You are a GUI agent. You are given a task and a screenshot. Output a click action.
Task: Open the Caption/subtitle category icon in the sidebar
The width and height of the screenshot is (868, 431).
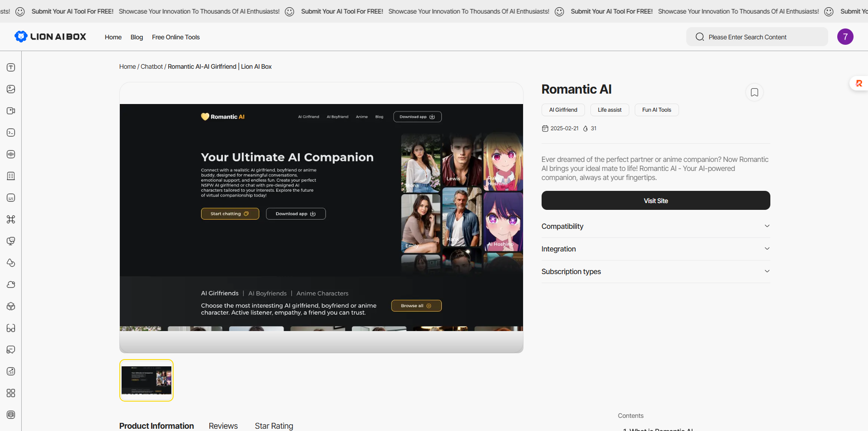pos(11,198)
